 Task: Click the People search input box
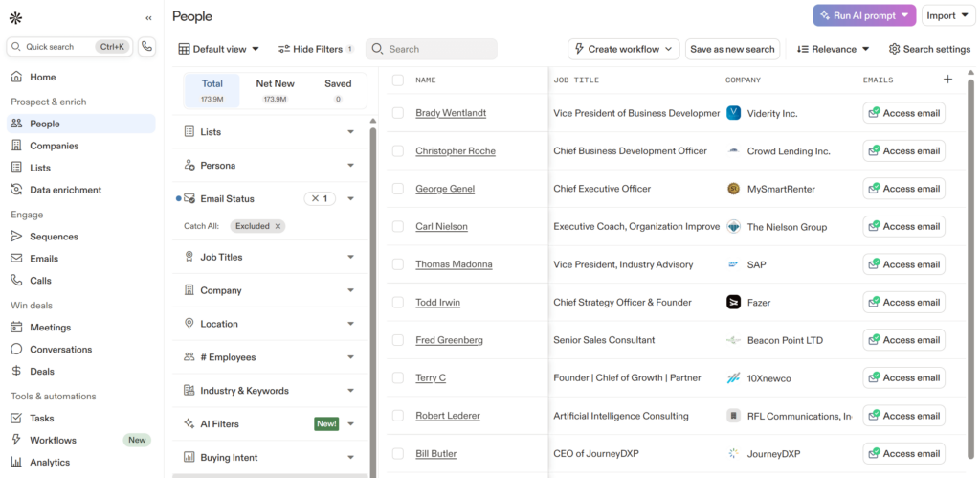[x=432, y=49]
